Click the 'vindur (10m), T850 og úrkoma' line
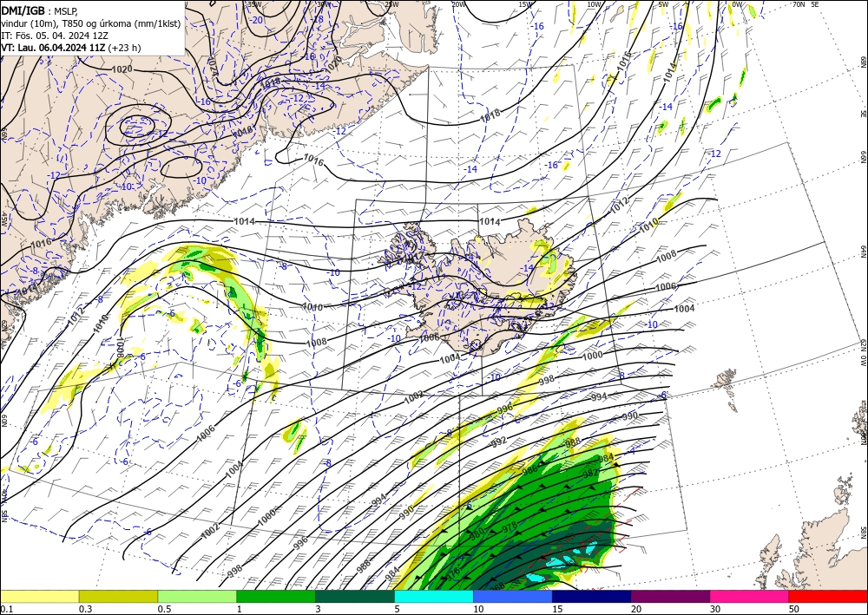 91,23
